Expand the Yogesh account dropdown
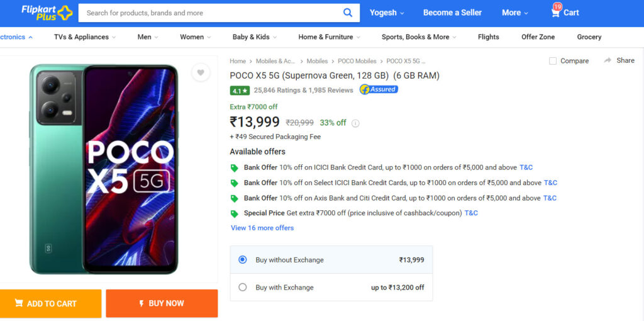Image resolution: width=644 pixels, height=321 pixels. [387, 13]
